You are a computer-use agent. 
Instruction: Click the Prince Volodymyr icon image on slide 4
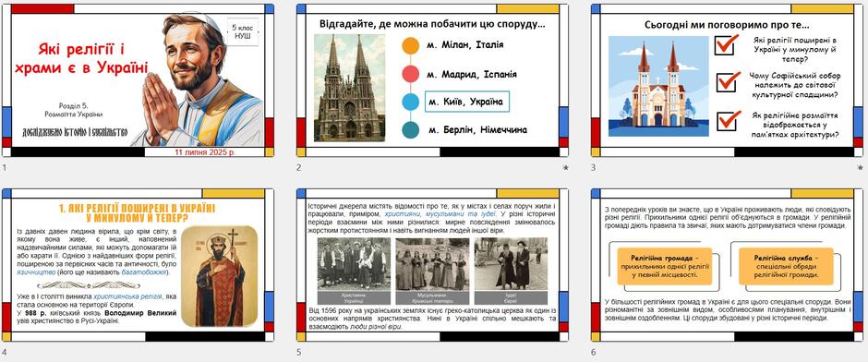[x=219, y=275]
